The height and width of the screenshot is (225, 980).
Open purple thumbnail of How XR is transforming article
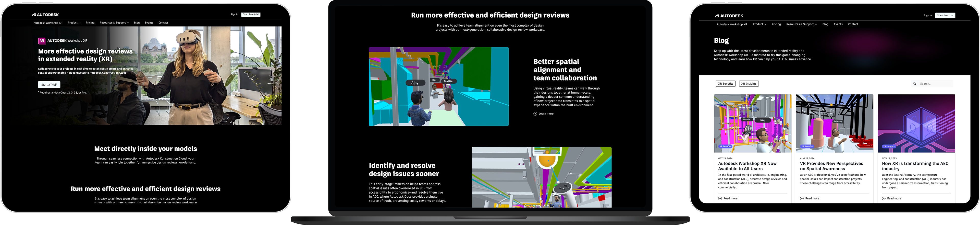pyautogui.click(x=916, y=123)
